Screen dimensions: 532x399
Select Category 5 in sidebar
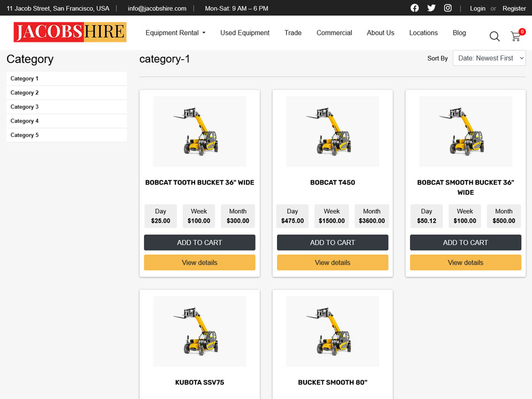pyautogui.click(x=24, y=135)
